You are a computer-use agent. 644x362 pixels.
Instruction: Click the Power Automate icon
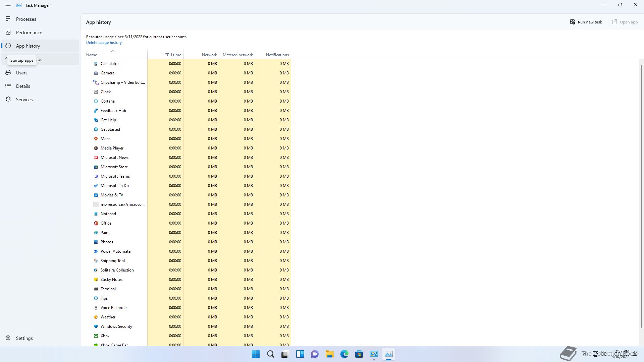point(96,251)
